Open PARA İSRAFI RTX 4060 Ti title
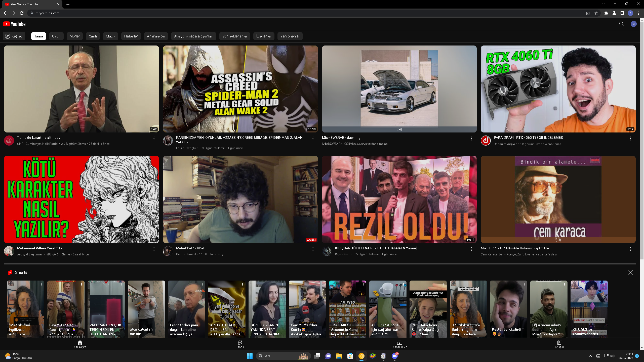The height and width of the screenshot is (362, 644). click(529, 138)
